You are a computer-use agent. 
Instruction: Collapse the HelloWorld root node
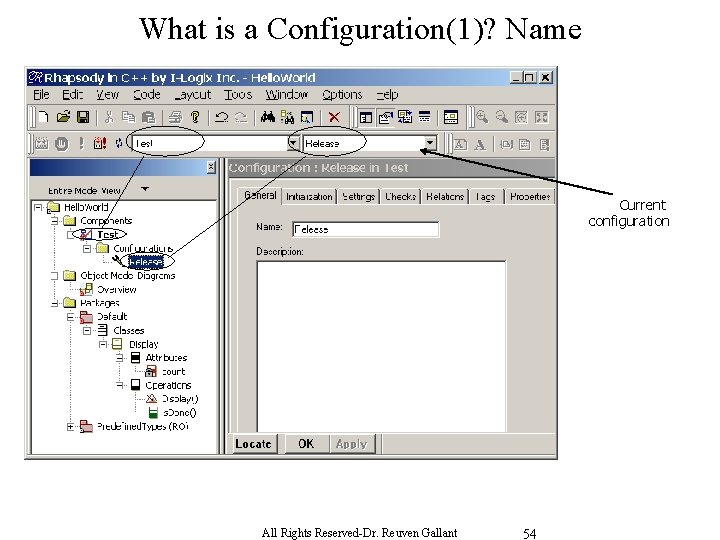pos(38,208)
